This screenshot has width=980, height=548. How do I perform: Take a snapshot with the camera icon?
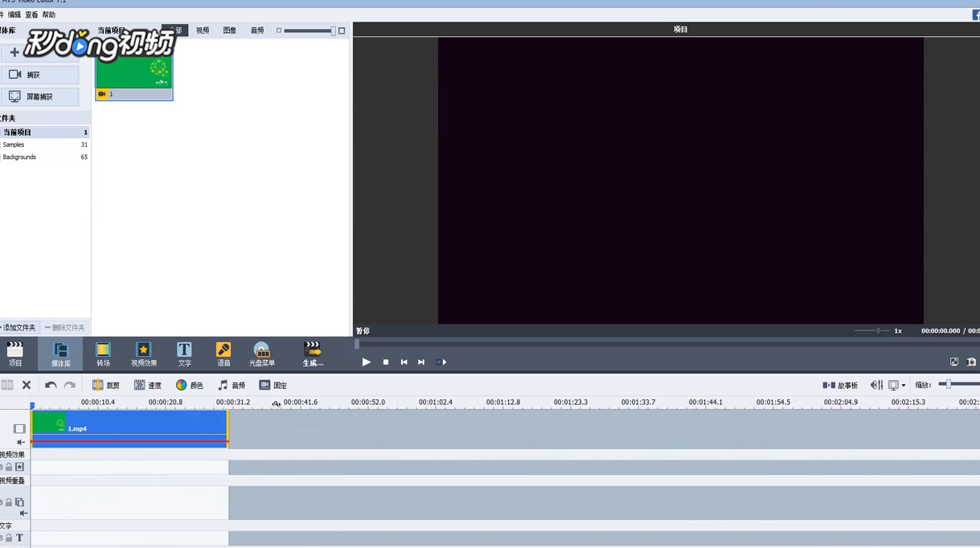(x=971, y=362)
